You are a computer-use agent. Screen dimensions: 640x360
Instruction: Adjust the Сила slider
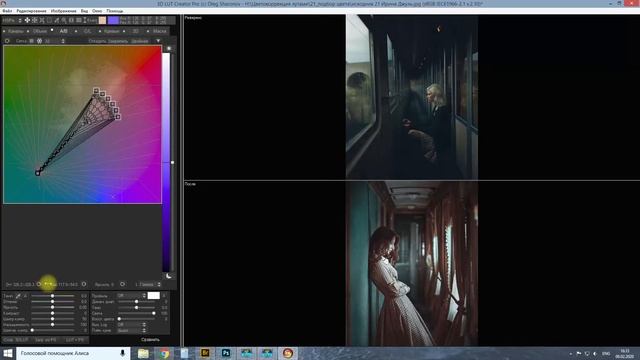click(x=136, y=313)
